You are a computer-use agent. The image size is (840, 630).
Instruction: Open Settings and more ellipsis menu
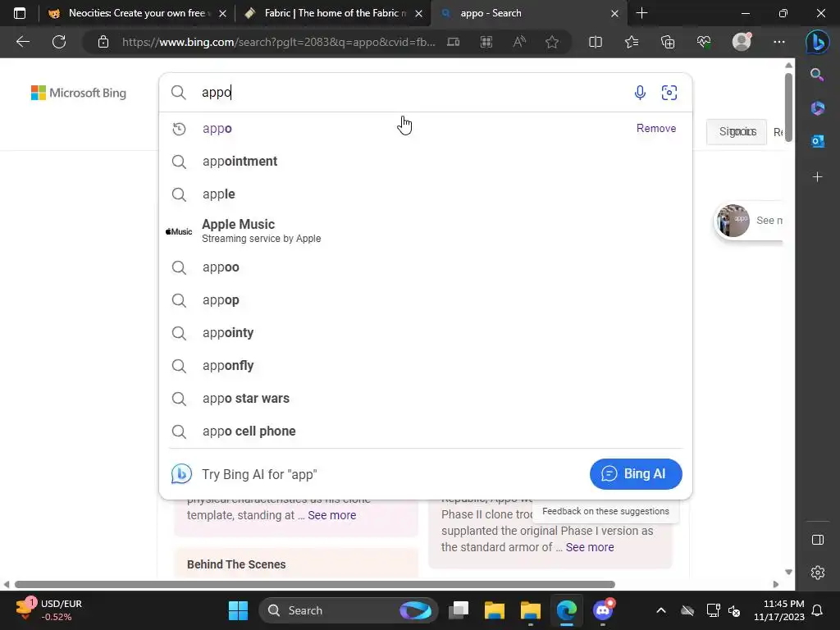tap(779, 42)
